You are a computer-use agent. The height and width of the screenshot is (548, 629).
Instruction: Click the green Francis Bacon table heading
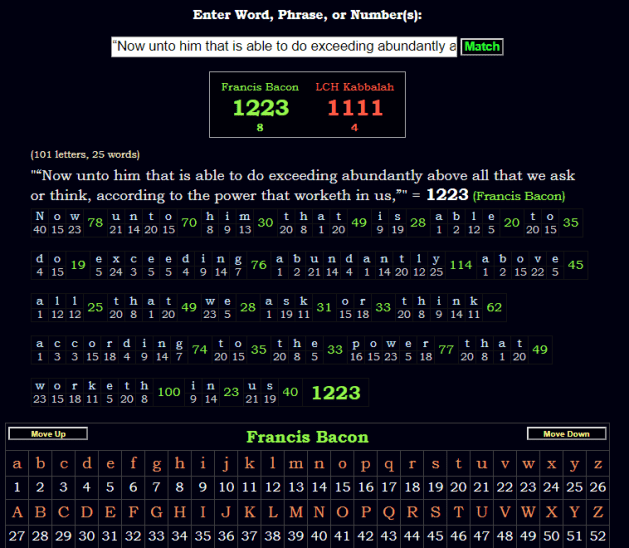click(307, 437)
